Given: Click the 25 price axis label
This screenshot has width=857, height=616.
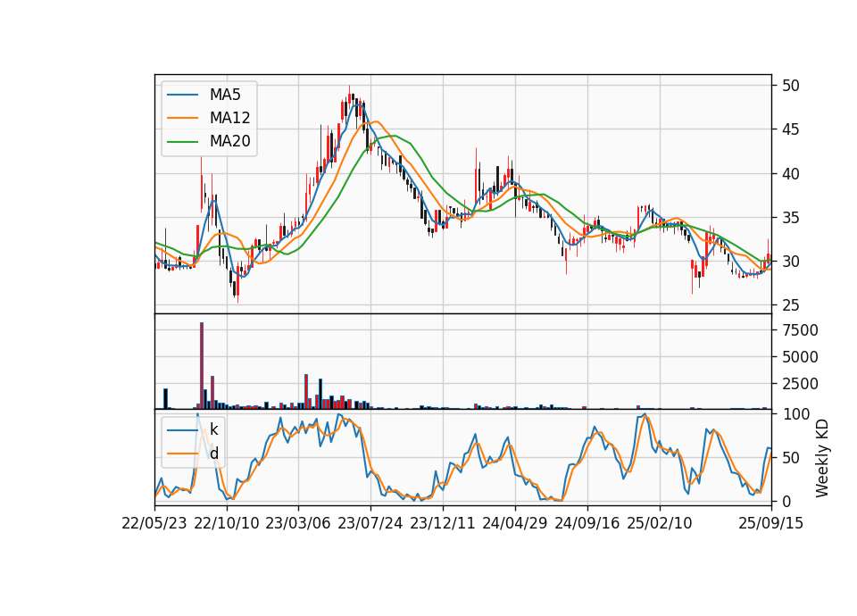Looking at the screenshot, I should [790, 305].
